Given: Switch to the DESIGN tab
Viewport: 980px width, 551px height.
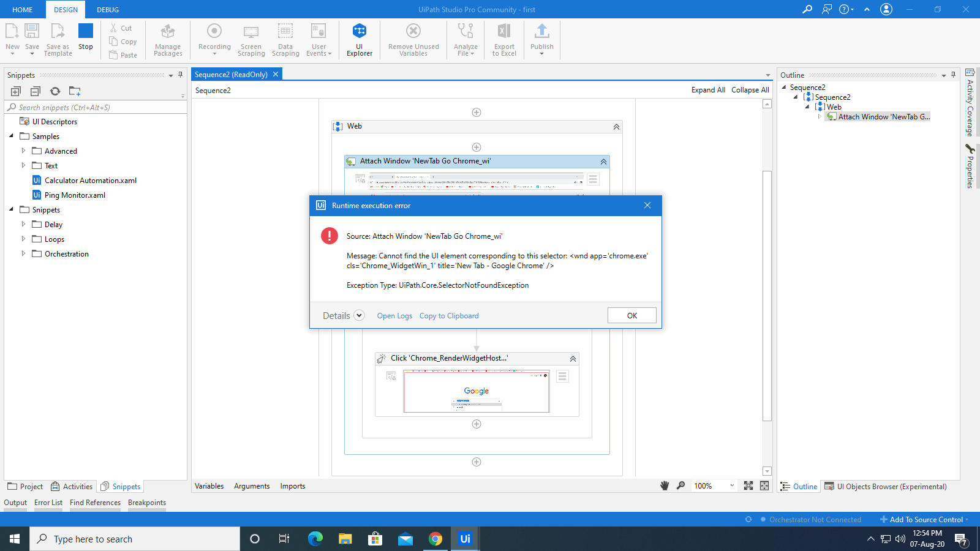Looking at the screenshot, I should (x=66, y=10).
